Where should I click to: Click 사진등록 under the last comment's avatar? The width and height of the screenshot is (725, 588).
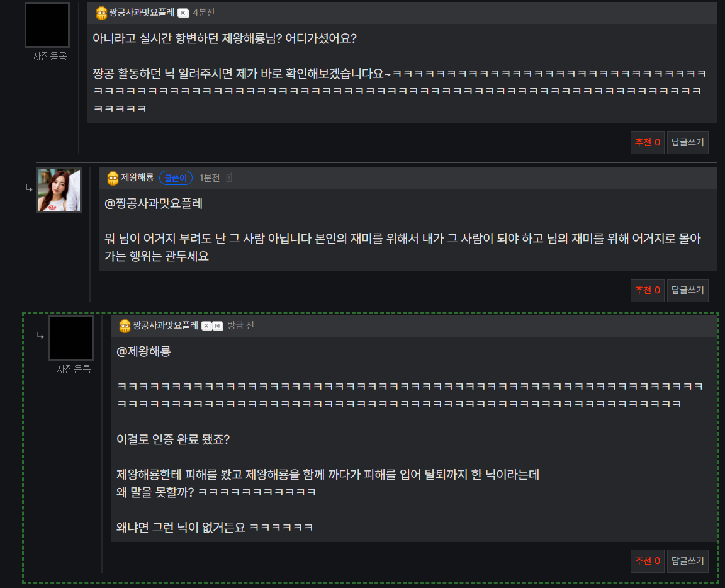point(74,369)
